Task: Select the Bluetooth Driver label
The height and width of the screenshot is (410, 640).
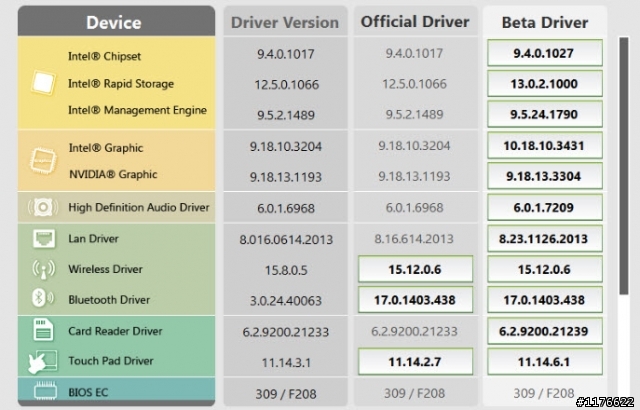Action: pyautogui.click(x=109, y=299)
